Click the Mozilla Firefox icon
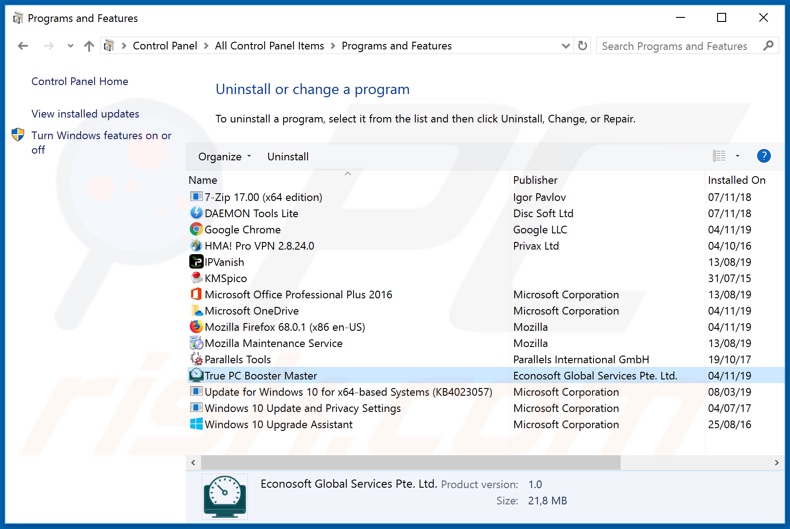The image size is (790, 529). tap(196, 326)
